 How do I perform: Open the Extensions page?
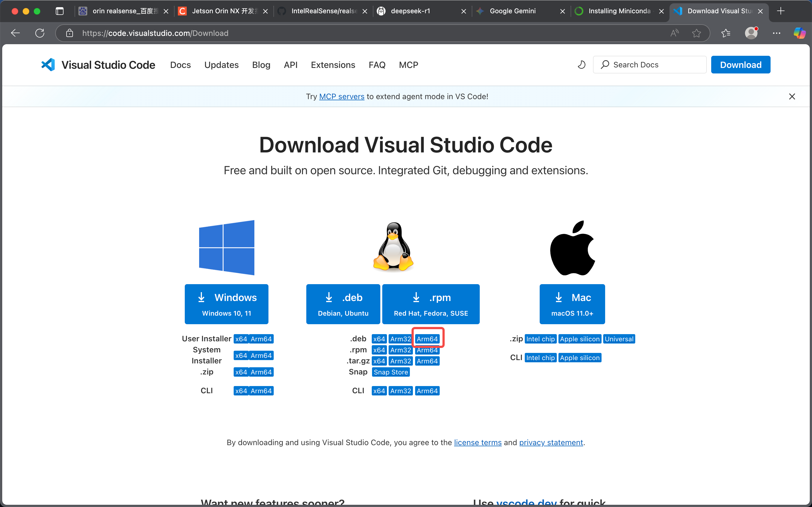(333, 65)
